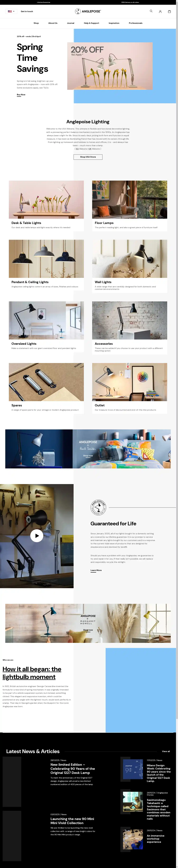Expand the US flag country selector

(x=11, y=11)
